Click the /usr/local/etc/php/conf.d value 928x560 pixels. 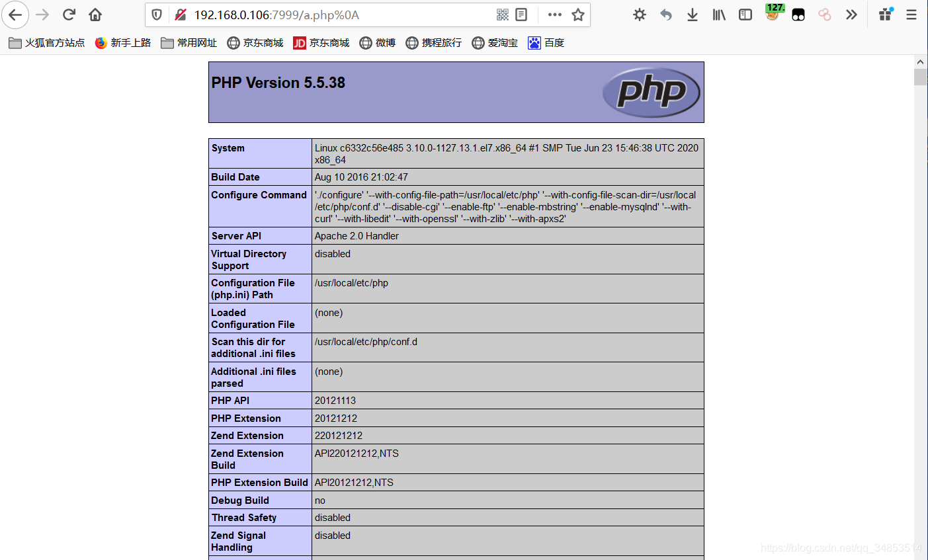tap(366, 342)
